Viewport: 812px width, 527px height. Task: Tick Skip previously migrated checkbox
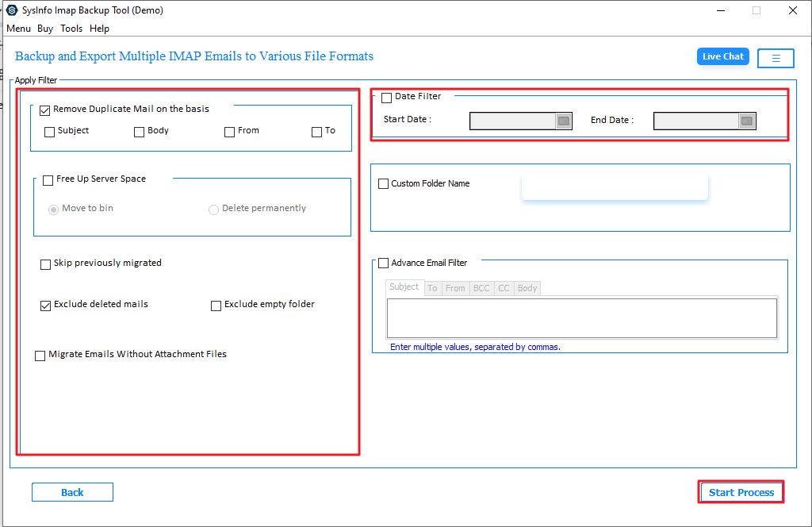46,264
